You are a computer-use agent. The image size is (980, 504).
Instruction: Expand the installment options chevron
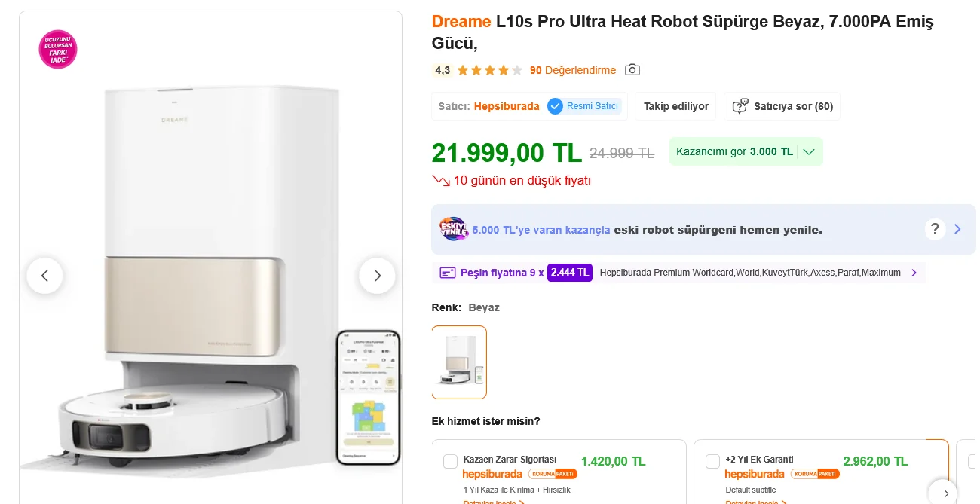914,273
